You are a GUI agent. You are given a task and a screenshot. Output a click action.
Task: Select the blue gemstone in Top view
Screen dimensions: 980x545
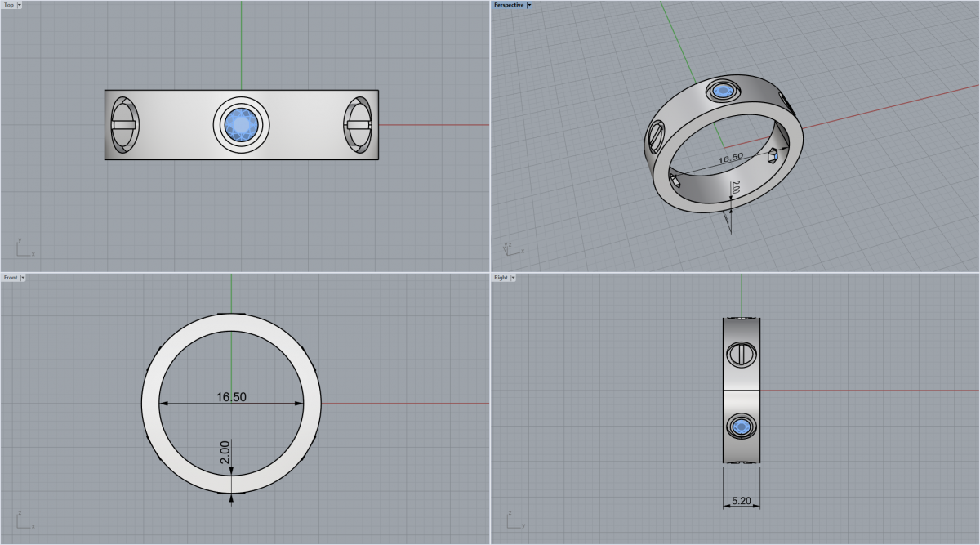tap(241, 125)
